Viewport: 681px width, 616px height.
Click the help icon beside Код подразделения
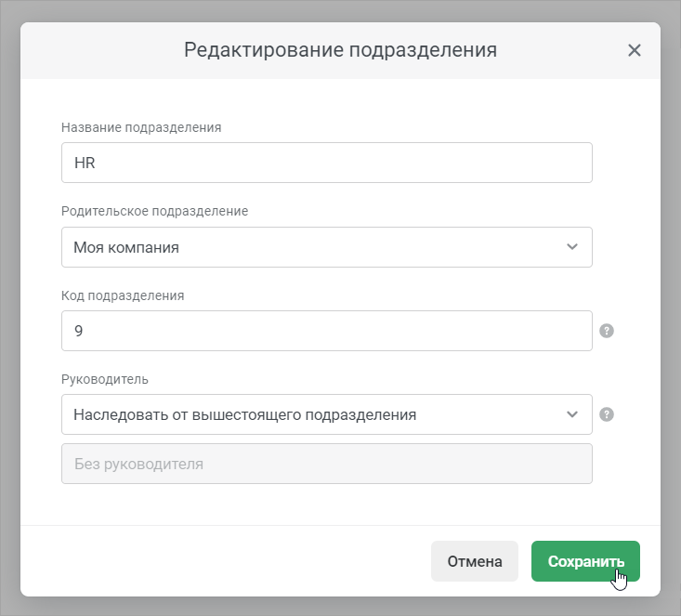607,331
